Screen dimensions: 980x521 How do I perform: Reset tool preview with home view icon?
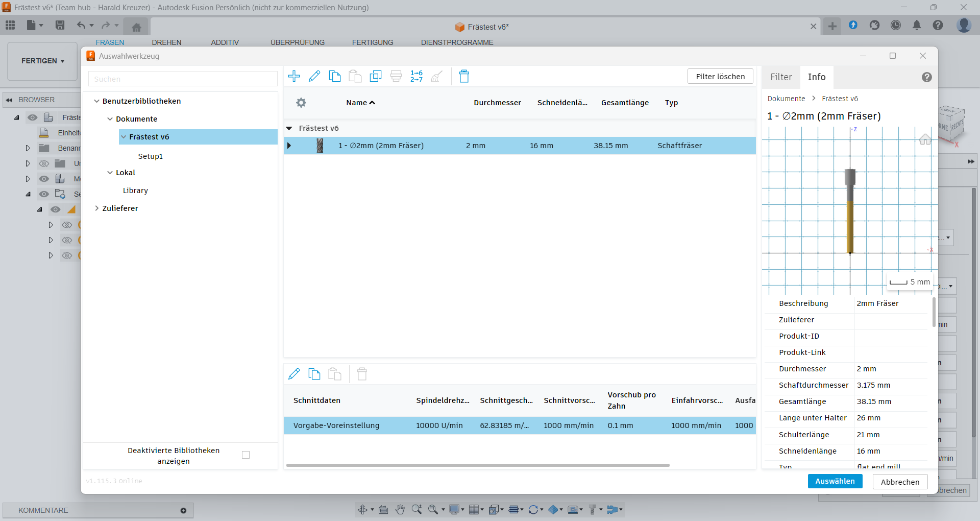[925, 139]
